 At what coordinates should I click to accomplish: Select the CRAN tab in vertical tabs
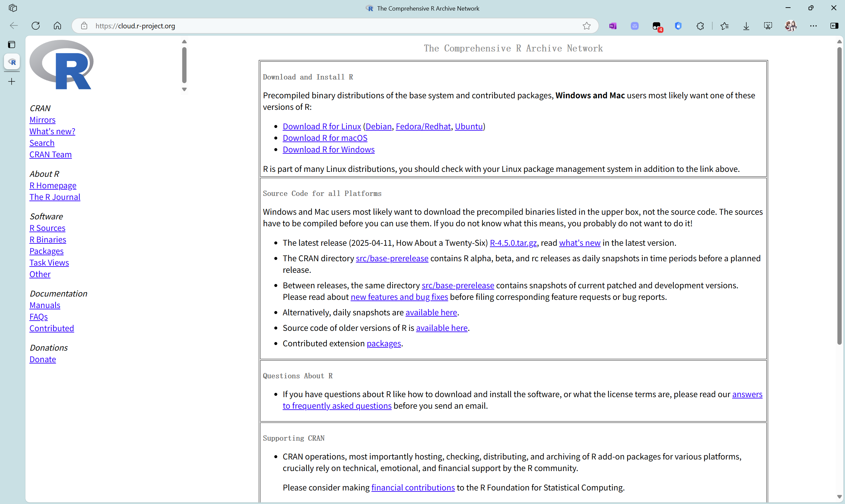pyautogui.click(x=12, y=62)
